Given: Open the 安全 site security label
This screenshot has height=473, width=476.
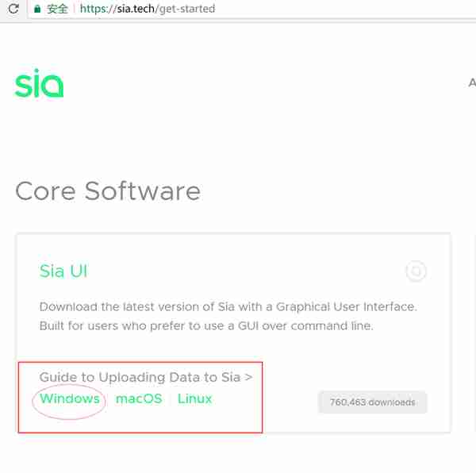Looking at the screenshot, I should (57, 9).
